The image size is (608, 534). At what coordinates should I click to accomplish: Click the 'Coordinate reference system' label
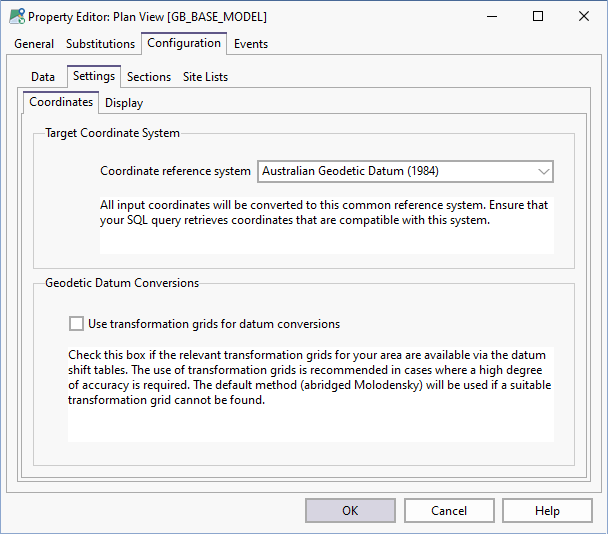pyautogui.click(x=175, y=171)
